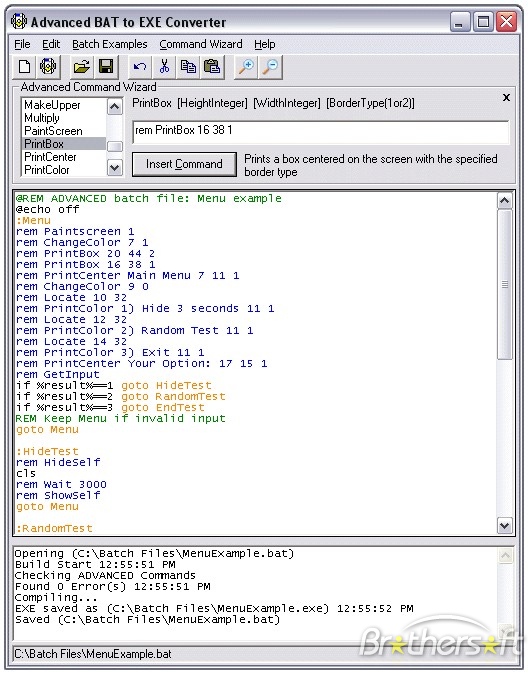Image resolution: width=528 pixels, height=674 pixels.
Task: Click the Paste clipboard toolbar icon
Action: tap(212, 67)
